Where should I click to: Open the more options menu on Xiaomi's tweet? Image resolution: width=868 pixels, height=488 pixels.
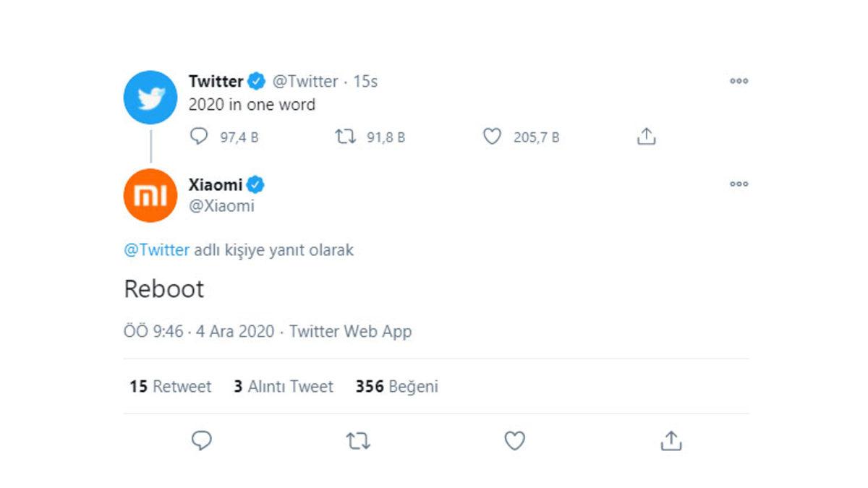click(739, 184)
